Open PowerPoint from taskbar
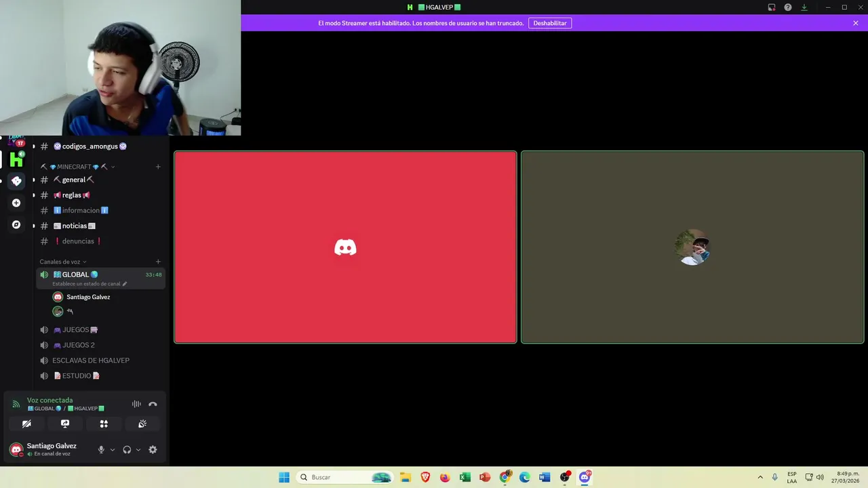 485,477
